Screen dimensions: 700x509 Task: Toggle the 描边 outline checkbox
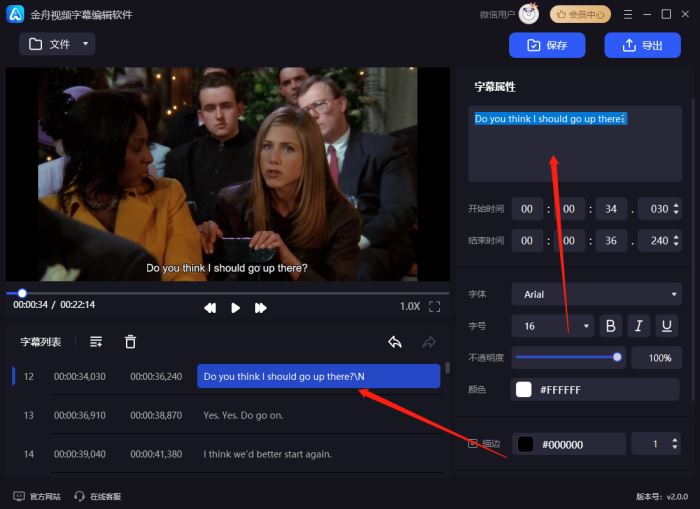pyautogui.click(x=473, y=443)
